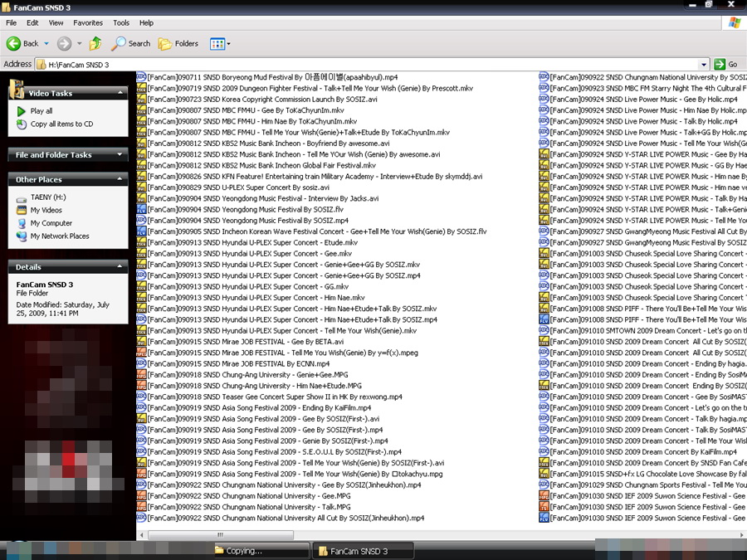The height and width of the screenshot is (560, 747).
Task: Open the File menu
Action: [11, 23]
